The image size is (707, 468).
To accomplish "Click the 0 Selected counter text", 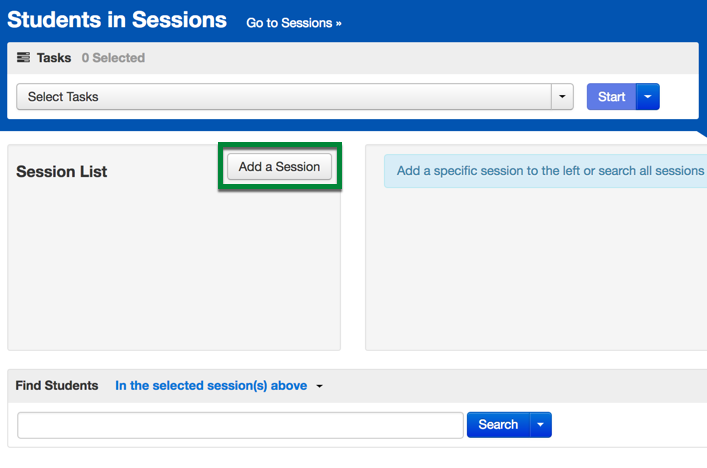I will [113, 58].
